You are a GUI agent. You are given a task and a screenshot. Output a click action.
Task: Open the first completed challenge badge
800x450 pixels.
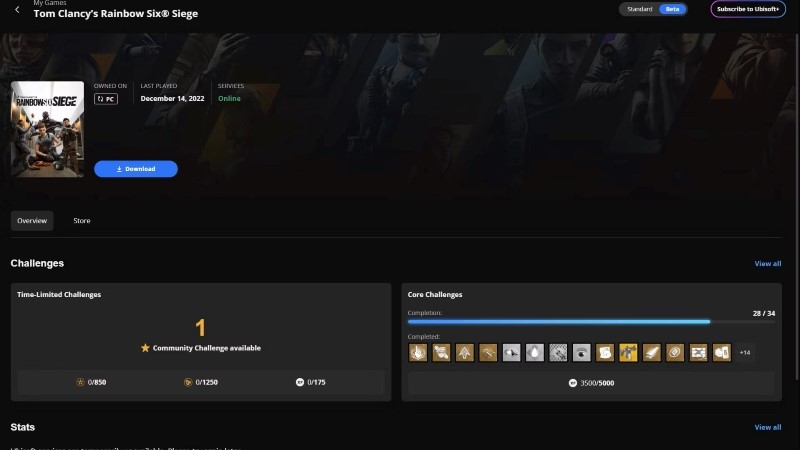click(418, 353)
